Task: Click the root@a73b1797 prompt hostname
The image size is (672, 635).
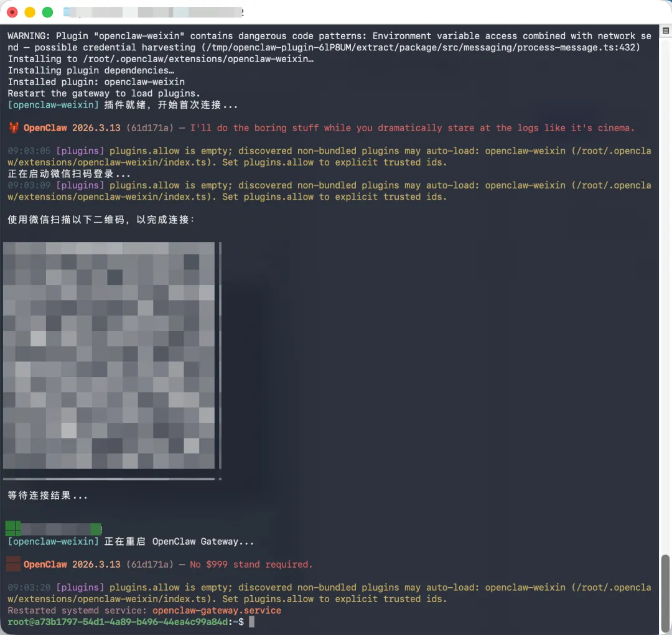Action: click(x=118, y=622)
